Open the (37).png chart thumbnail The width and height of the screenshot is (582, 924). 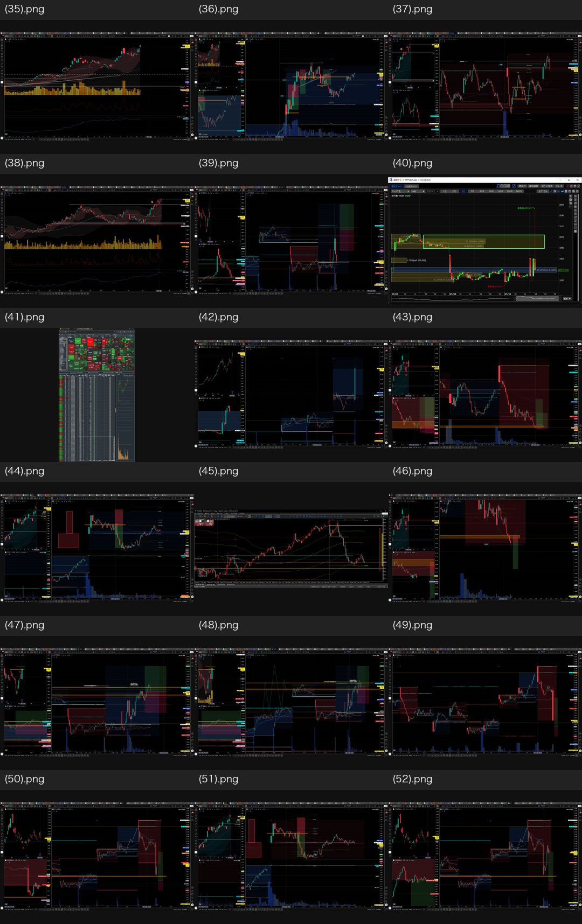(x=485, y=86)
